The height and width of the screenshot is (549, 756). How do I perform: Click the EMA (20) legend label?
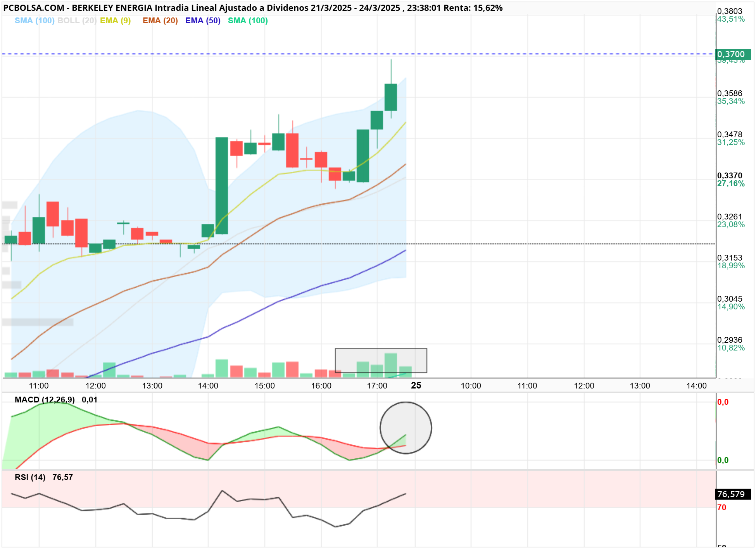[x=160, y=21]
